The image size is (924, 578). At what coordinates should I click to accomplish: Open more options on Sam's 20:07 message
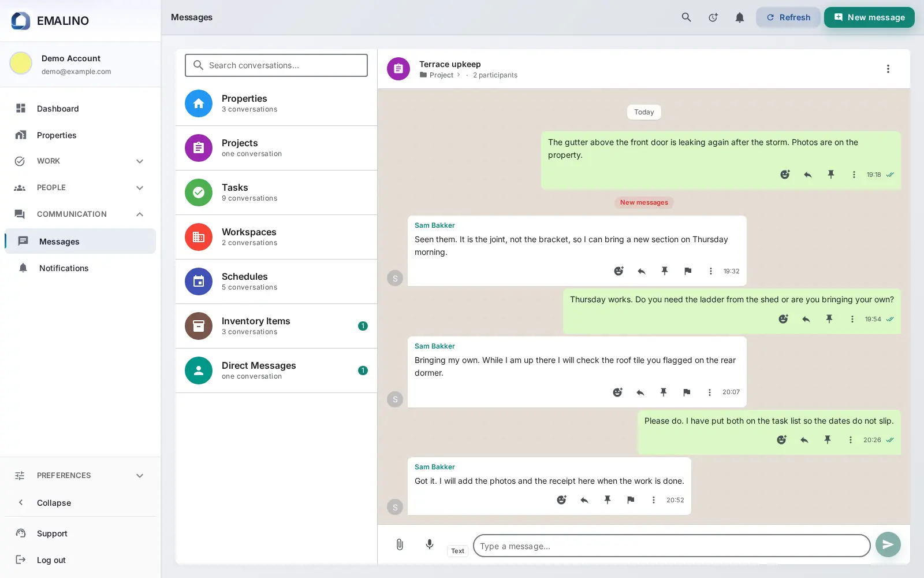point(710,392)
